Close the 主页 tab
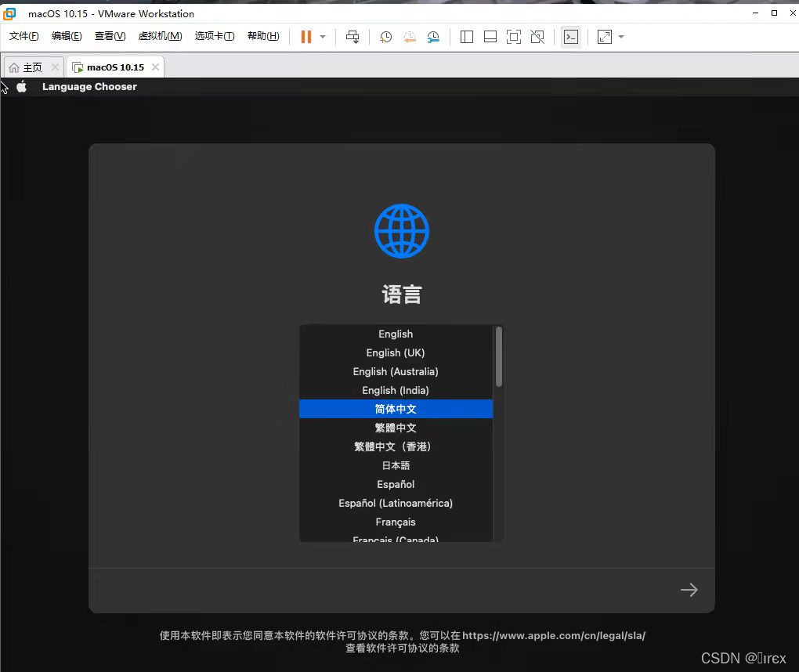 coord(55,67)
